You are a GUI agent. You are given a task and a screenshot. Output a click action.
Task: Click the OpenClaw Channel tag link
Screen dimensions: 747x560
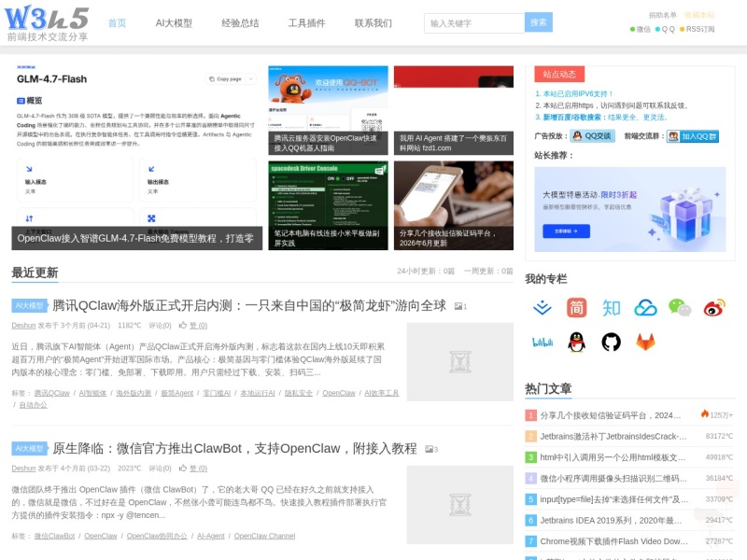[264, 536]
